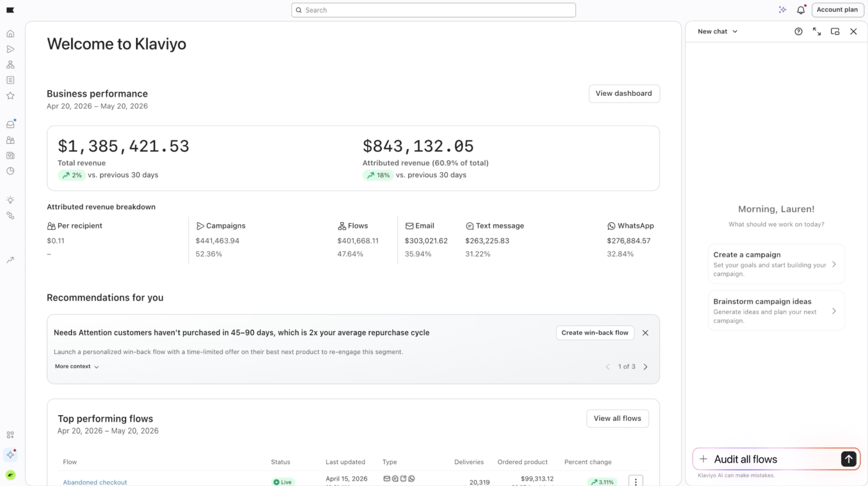The width and height of the screenshot is (868, 486).
Task: Open Home from the left sidebar
Action: tap(10, 34)
